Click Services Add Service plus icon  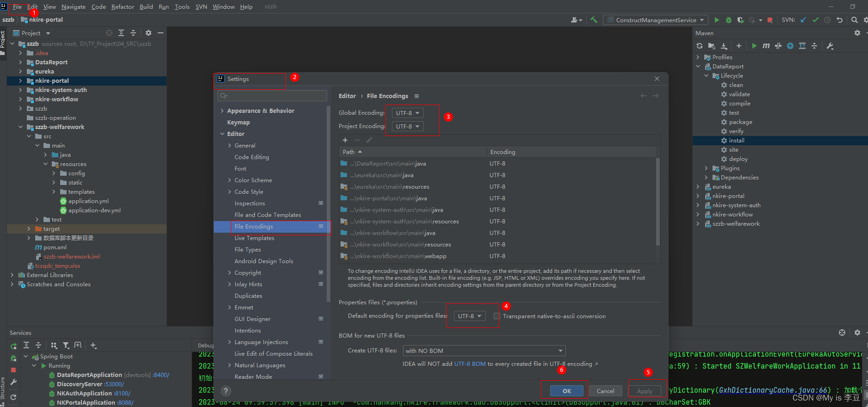[93, 345]
